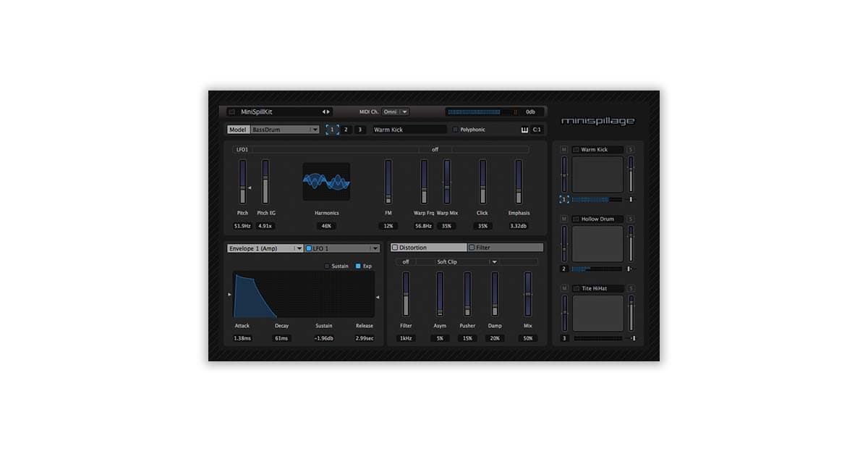Screen dimensions: 868x454
Task: Click the Harmonics waveform display
Action: (x=327, y=181)
